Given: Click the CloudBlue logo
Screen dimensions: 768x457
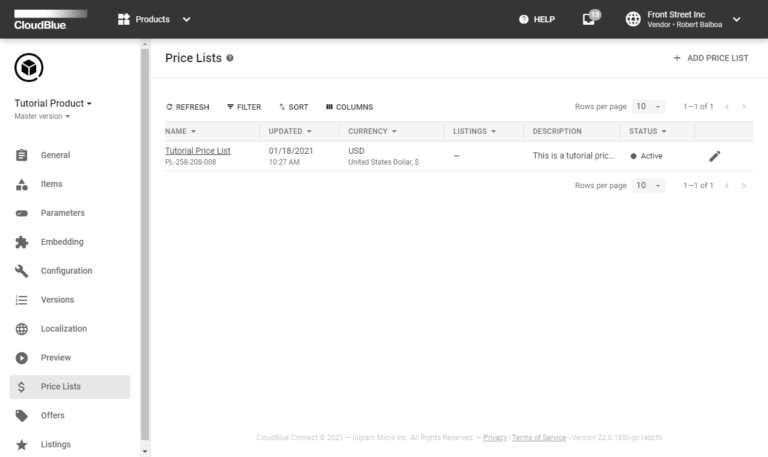Looking at the screenshot, I should pyautogui.click(x=50, y=20).
